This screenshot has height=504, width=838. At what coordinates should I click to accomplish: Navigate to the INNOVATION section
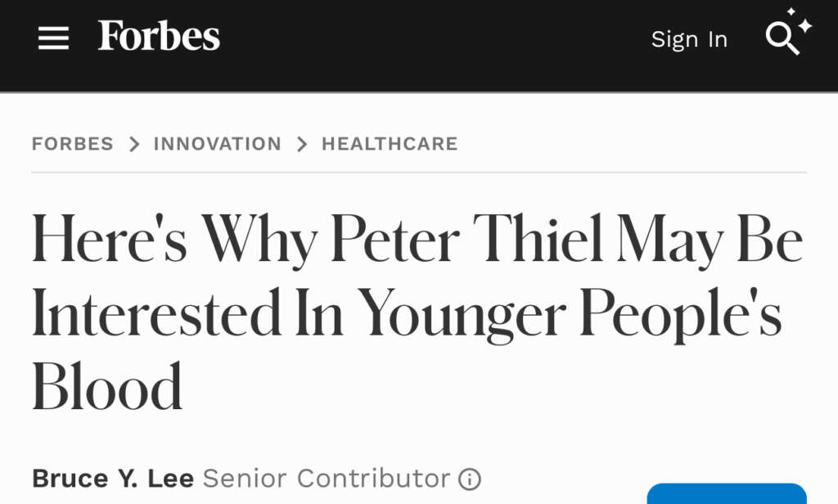[x=217, y=143]
